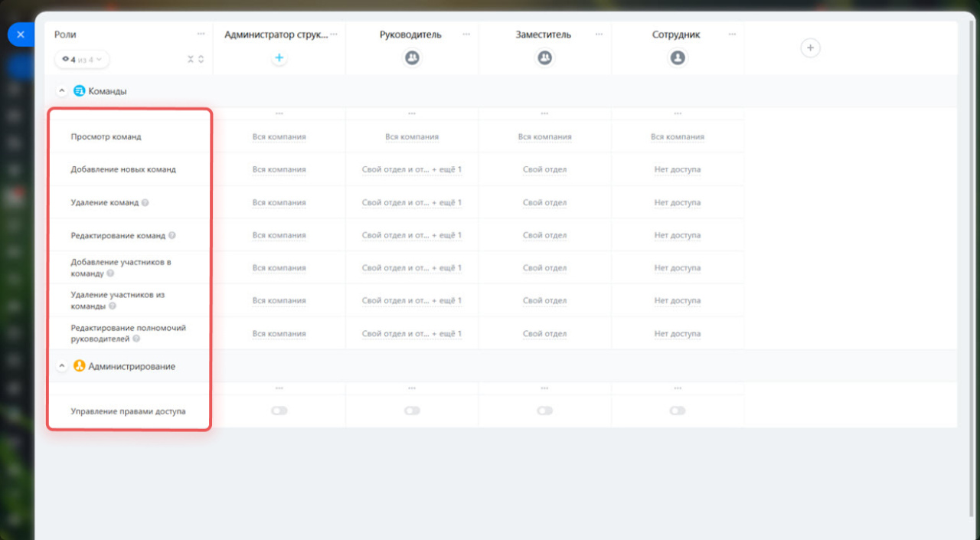This screenshot has height=540, width=980.
Task: Click help icon next to Редактирование команд
Action: [x=172, y=236]
